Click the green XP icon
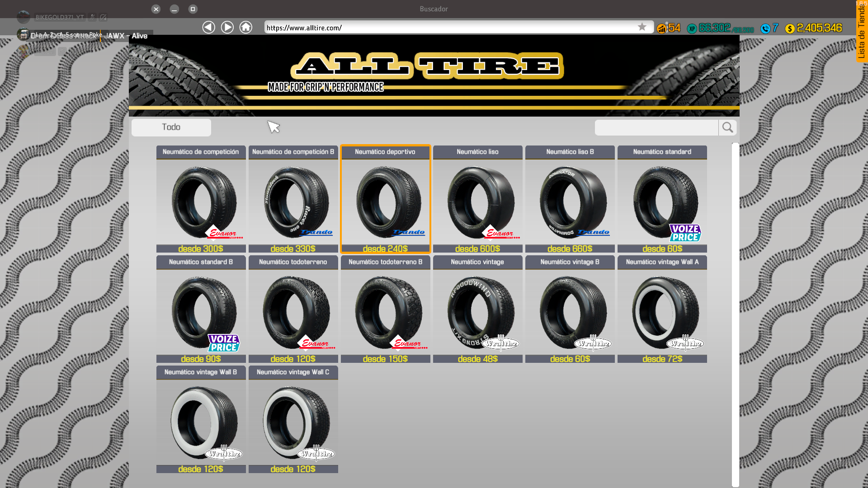Image resolution: width=868 pixels, height=488 pixels. coord(692,29)
